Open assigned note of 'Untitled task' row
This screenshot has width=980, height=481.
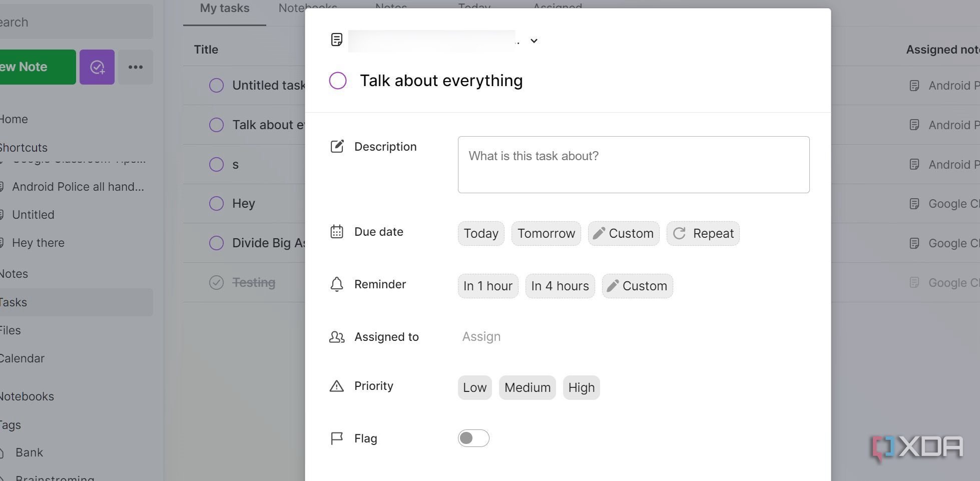pyautogui.click(x=944, y=86)
